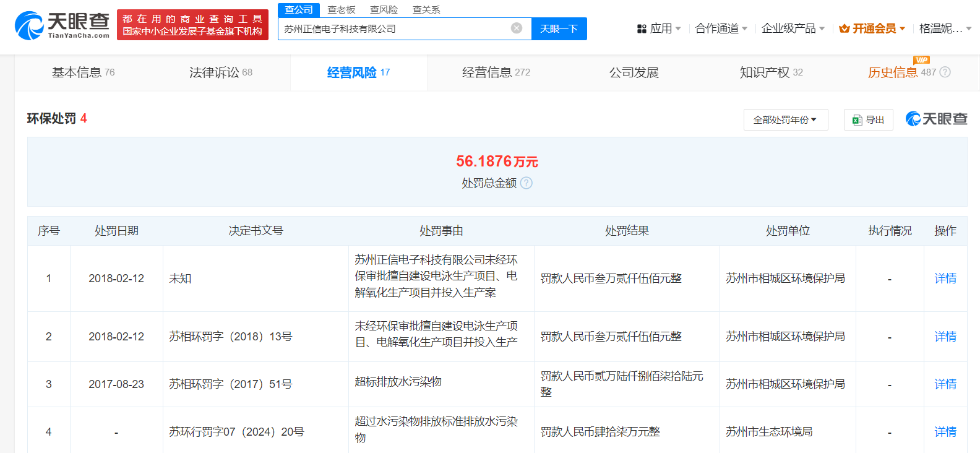Image resolution: width=980 pixels, height=453 pixels.
Task: Expand the 应用 dropdown menu
Action: [660, 28]
